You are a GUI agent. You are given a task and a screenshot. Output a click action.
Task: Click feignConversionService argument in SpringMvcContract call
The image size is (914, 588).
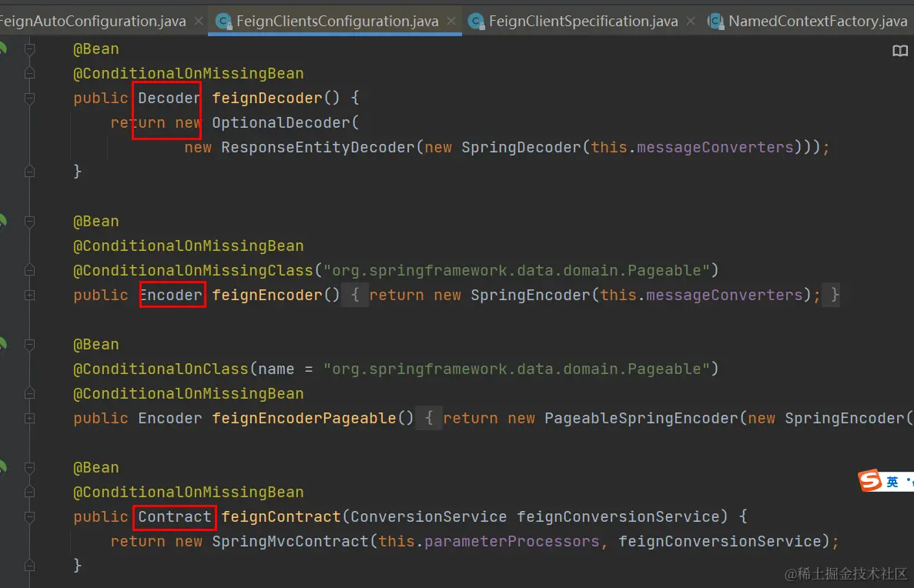tap(720, 541)
